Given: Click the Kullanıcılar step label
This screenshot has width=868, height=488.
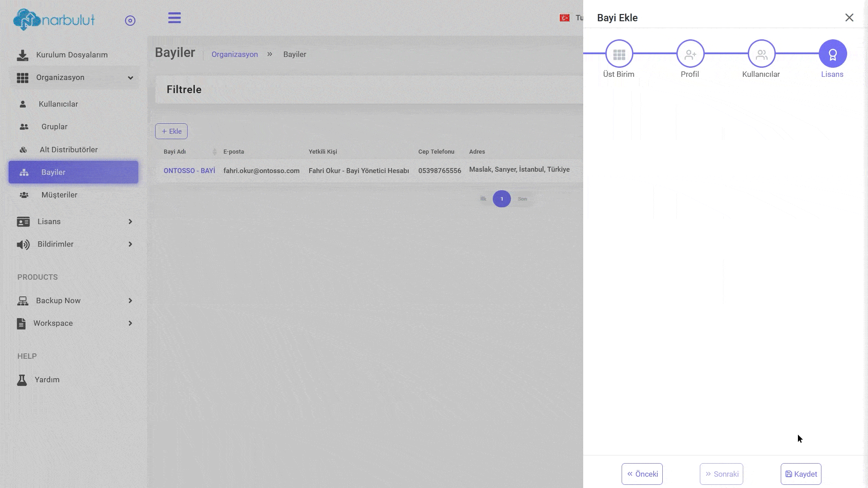Looking at the screenshot, I should pos(761,74).
